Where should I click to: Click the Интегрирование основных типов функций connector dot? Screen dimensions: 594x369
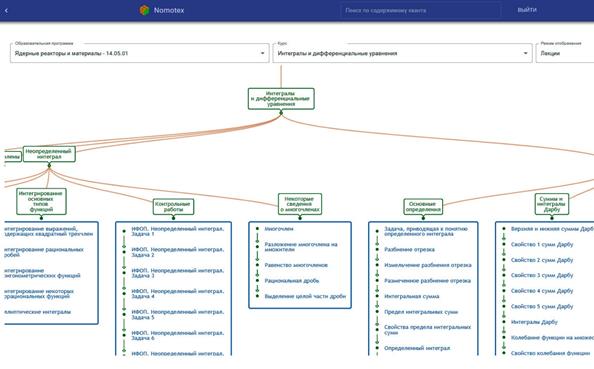click(41, 218)
